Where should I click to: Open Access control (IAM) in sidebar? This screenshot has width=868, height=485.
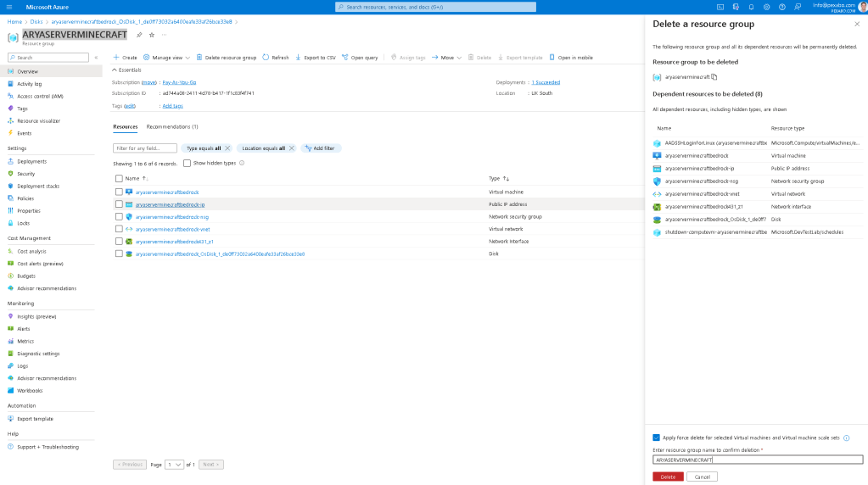point(40,96)
